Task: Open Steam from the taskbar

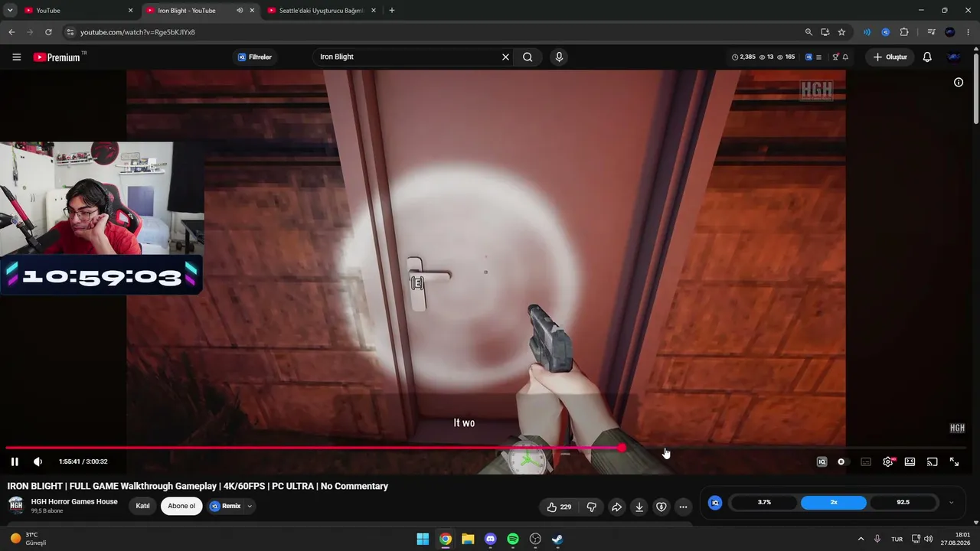Action: (x=557, y=539)
